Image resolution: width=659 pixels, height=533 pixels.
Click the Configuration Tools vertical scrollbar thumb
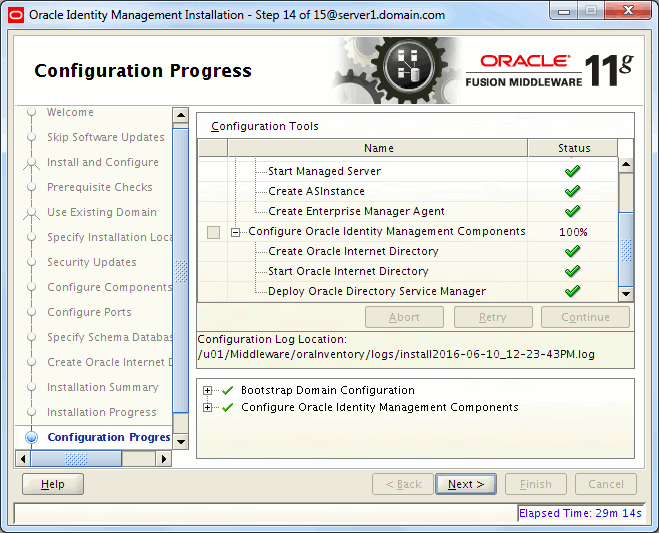tap(626, 250)
